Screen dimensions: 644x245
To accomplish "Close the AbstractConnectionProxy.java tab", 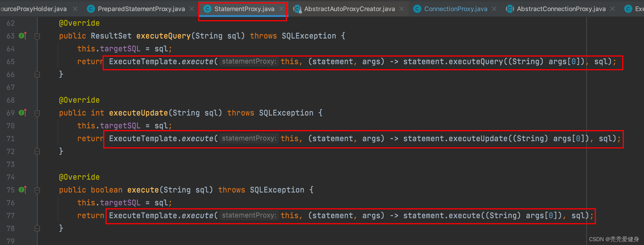I will [x=613, y=9].
